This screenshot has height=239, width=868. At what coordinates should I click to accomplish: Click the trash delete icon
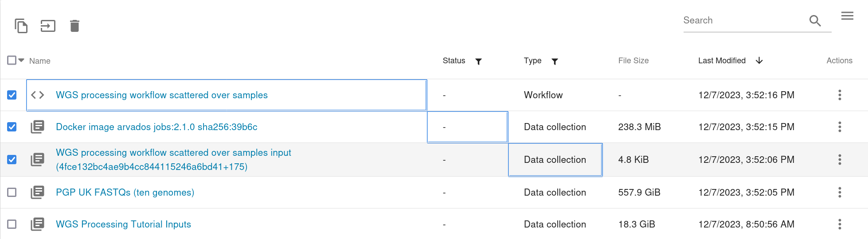coord(74,26)
